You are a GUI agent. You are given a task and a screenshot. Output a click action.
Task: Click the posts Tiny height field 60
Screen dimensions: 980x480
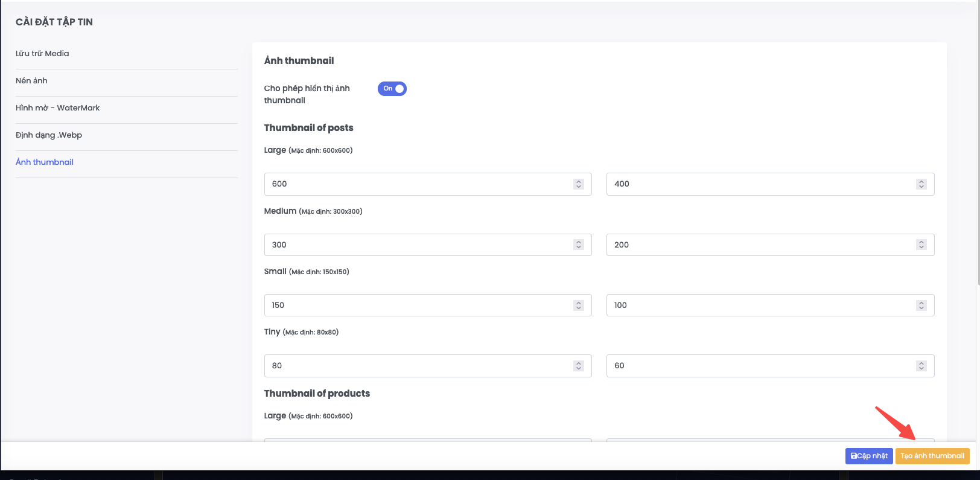[770, 366]
